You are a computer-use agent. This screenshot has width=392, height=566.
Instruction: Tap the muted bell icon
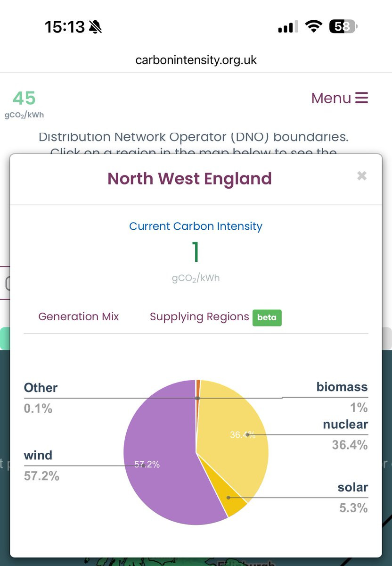[96, 27]
